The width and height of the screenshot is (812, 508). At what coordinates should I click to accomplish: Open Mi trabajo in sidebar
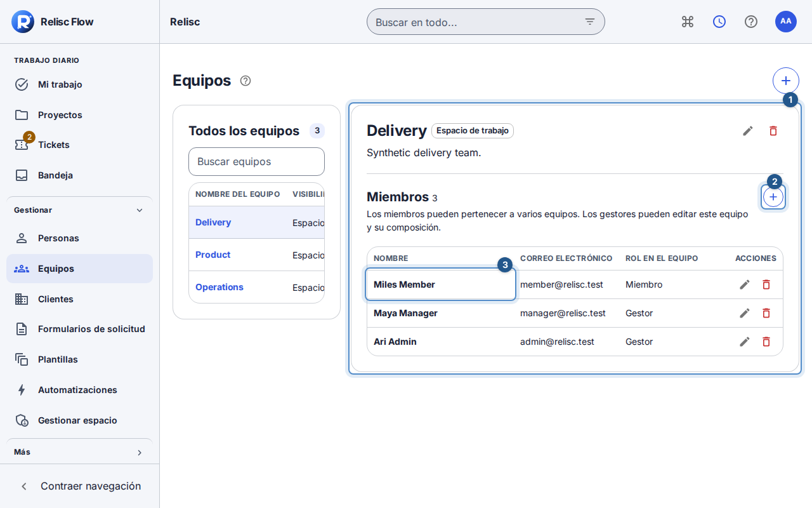[x=79, y=84]
